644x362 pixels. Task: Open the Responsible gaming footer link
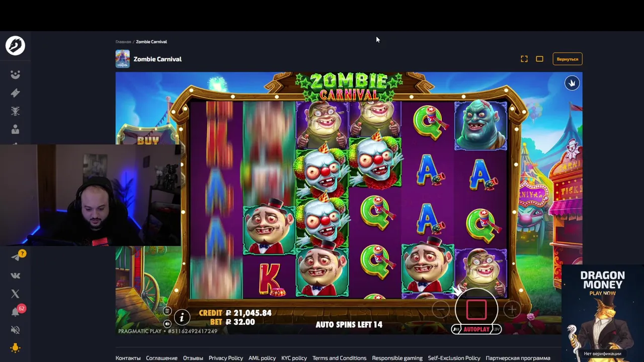(397, 358)
